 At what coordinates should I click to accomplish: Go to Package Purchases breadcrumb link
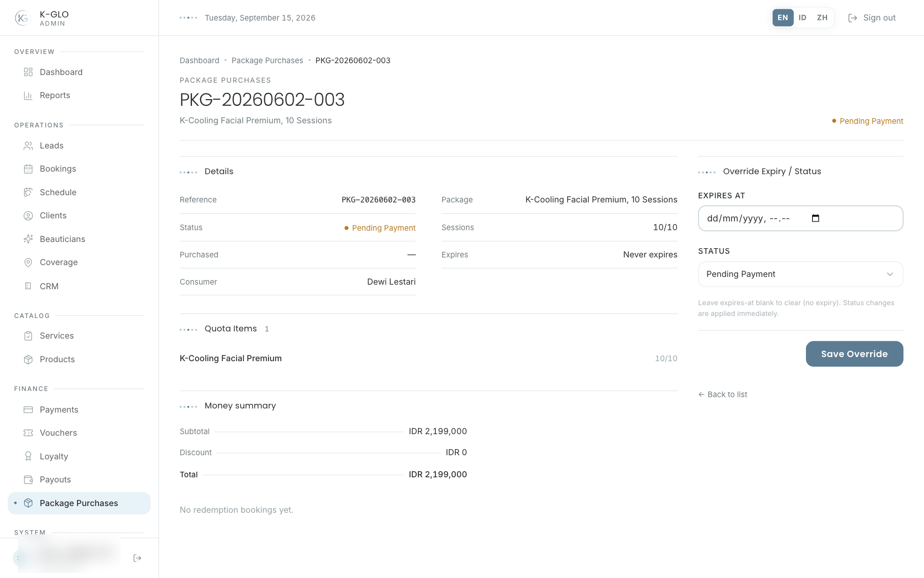[267, 61]
